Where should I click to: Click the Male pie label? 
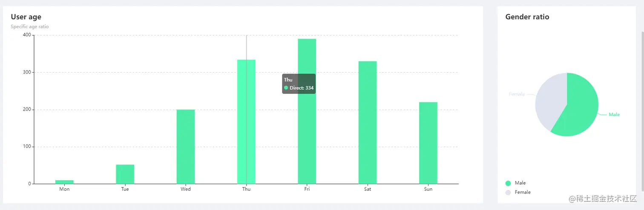(x=614, y=114)
